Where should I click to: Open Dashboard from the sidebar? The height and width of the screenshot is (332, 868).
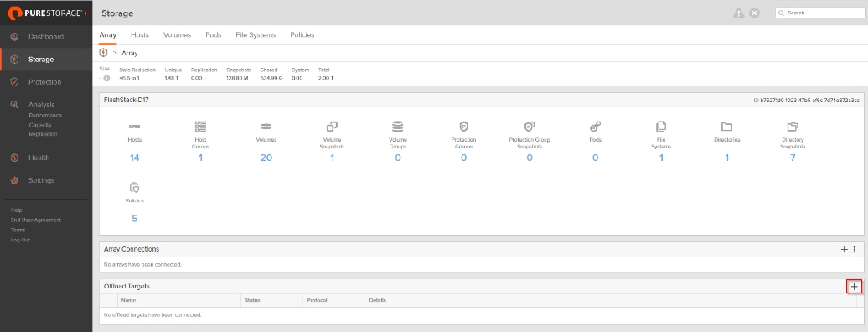[46, 37]
